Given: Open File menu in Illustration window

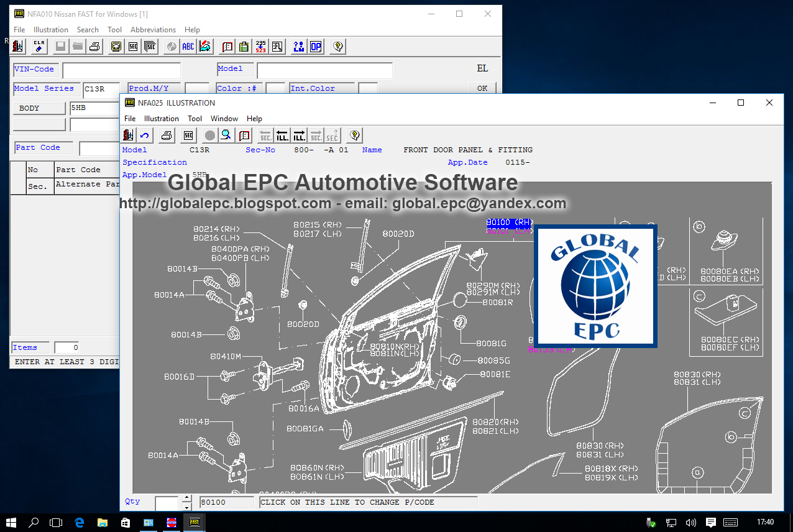Looking at the screenshot, I should 130,119.
